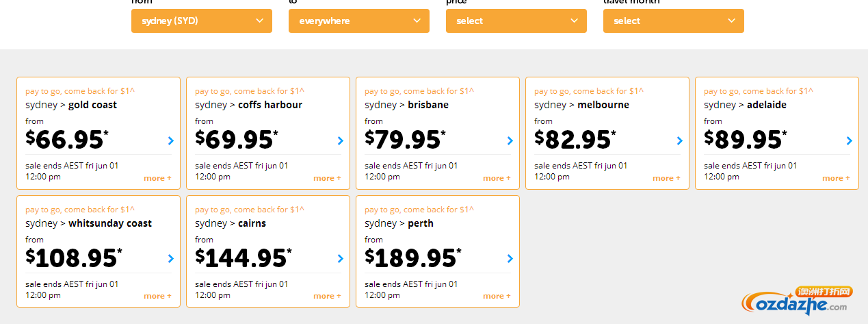Click the blue arrow on the Gold Coast fare

coord(170,140)
